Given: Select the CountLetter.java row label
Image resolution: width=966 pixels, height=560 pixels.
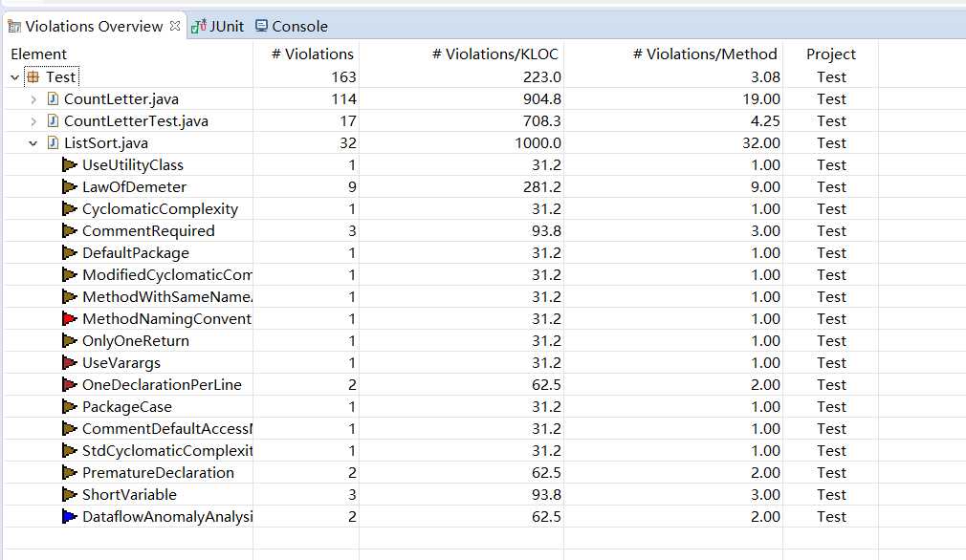Looking at the screenshot, I should point(121,99).
